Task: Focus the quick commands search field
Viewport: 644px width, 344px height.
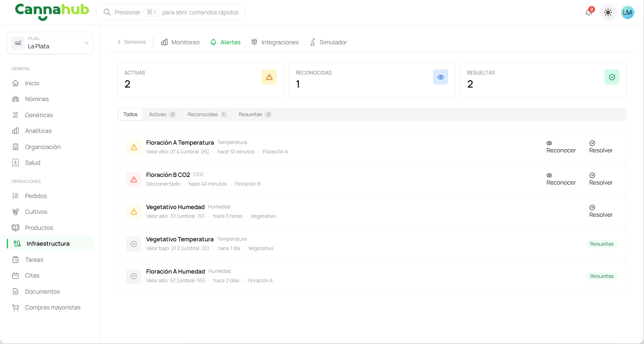Action: 171,12
